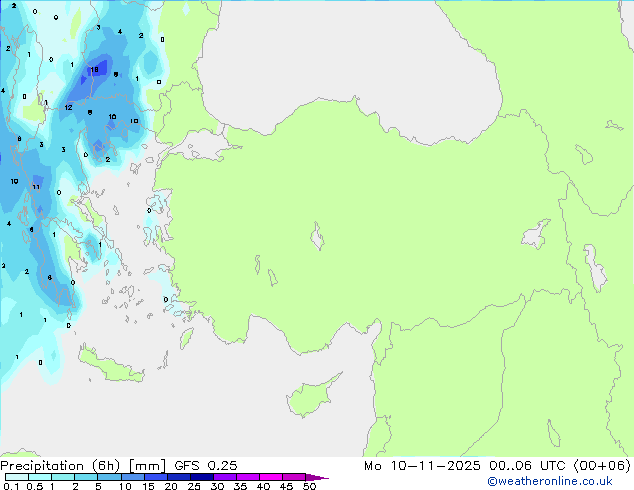Pick the 45–50 mm legend color box
This screenshot has height=490, width=634.
pyautogui.click(x=294, y=477)
